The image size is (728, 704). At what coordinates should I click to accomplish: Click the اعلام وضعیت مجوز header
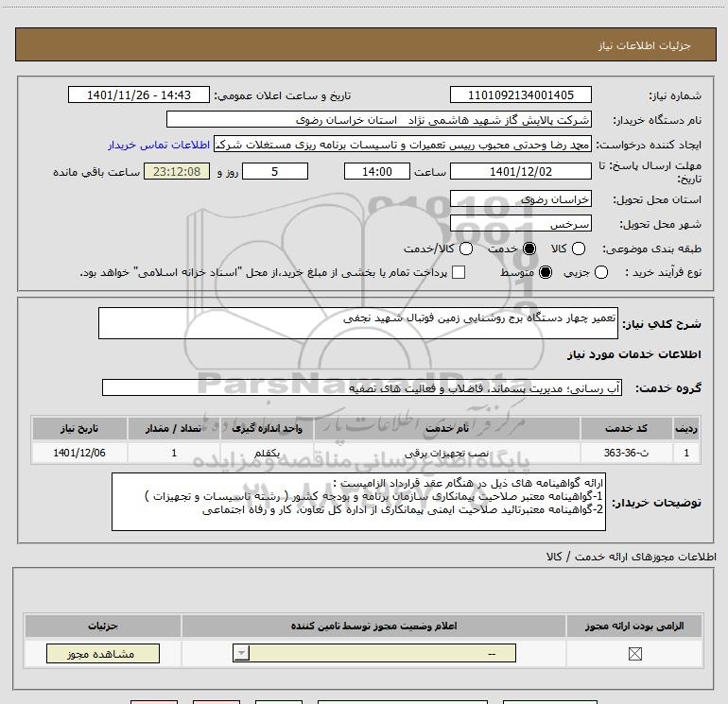tap(373, 626)
